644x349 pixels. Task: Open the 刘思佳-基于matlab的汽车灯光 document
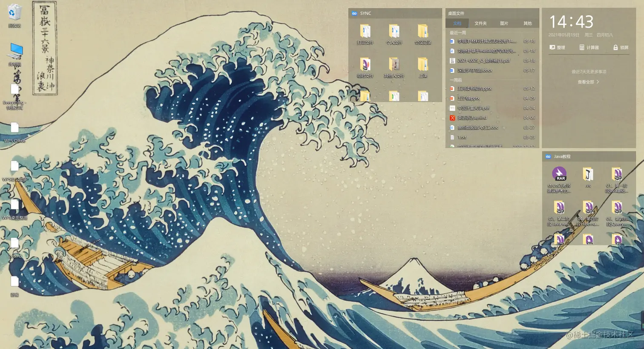[x=492, y=51]
